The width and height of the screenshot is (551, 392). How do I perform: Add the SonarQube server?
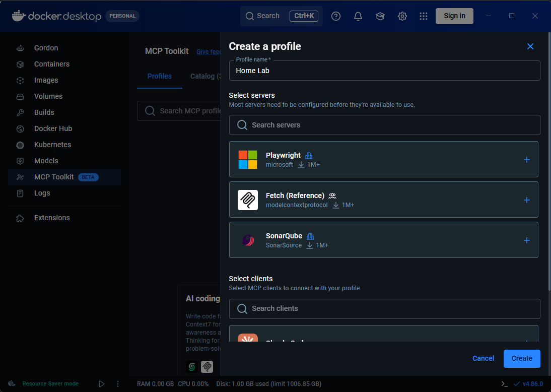coord(527,240)
